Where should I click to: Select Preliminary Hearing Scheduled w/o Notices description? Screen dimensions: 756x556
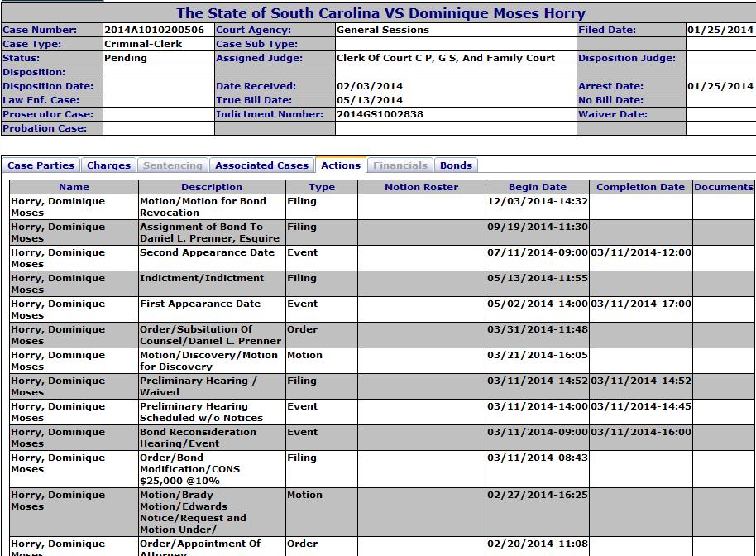202,412
